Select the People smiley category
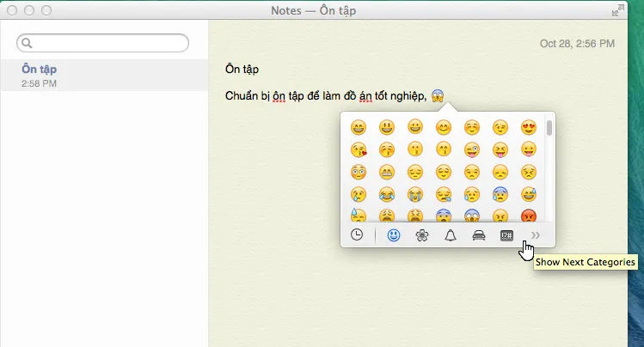 394,235
